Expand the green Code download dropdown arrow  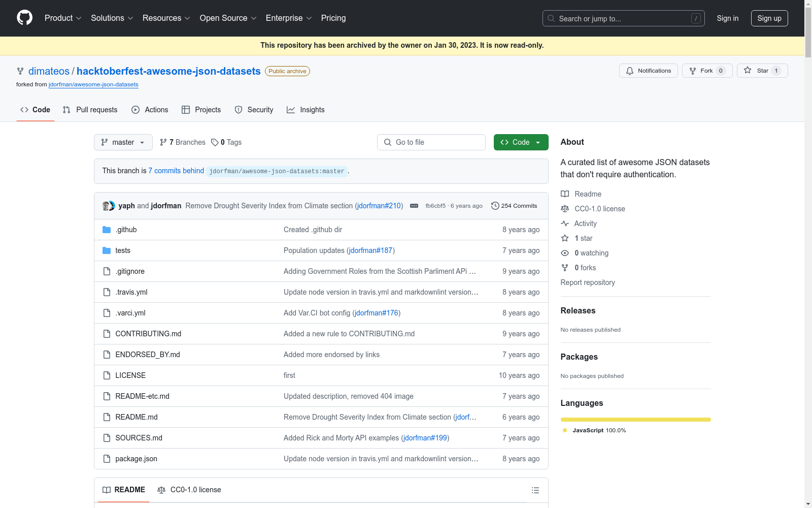tap(538, 142)
